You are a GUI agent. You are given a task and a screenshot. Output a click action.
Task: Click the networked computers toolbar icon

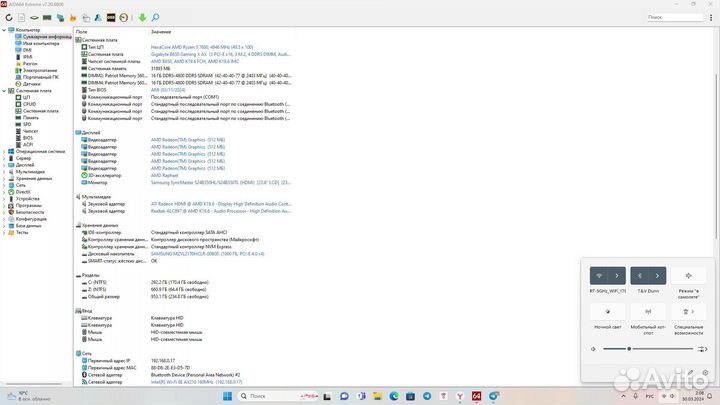pyautogui.click(x=60, y=17)
